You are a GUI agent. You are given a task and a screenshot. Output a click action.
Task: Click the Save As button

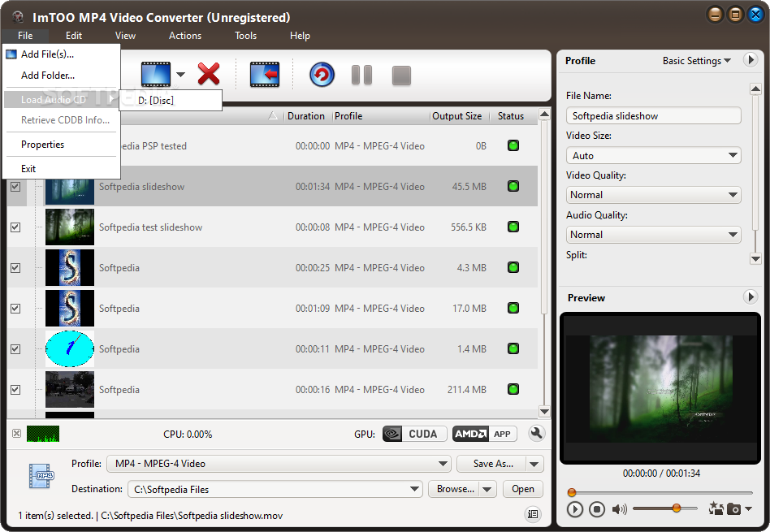[x=491, y=464]
